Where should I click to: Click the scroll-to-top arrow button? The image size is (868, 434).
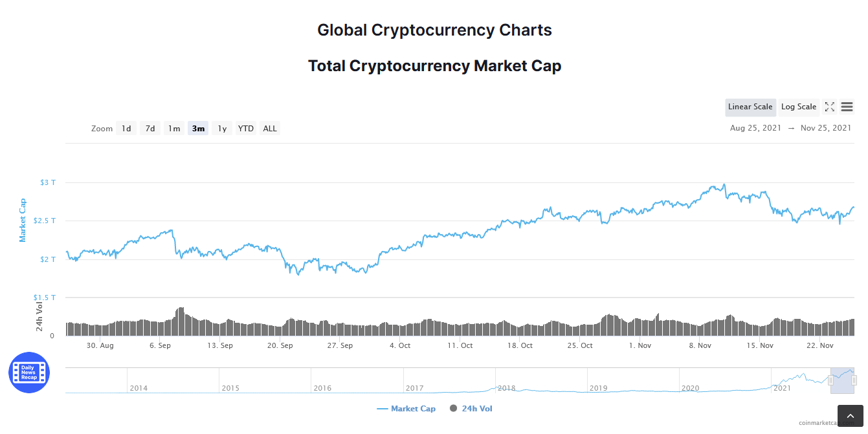850,416
